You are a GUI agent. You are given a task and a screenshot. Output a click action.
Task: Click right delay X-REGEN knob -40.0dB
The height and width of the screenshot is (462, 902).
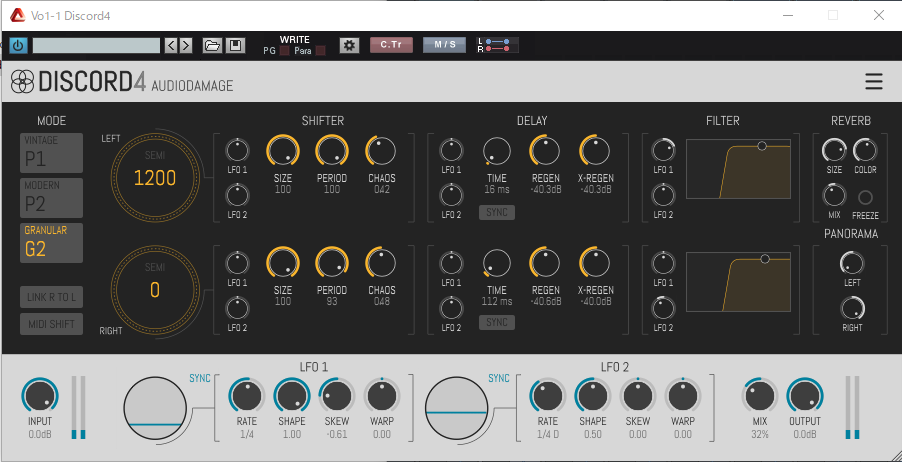595,263
